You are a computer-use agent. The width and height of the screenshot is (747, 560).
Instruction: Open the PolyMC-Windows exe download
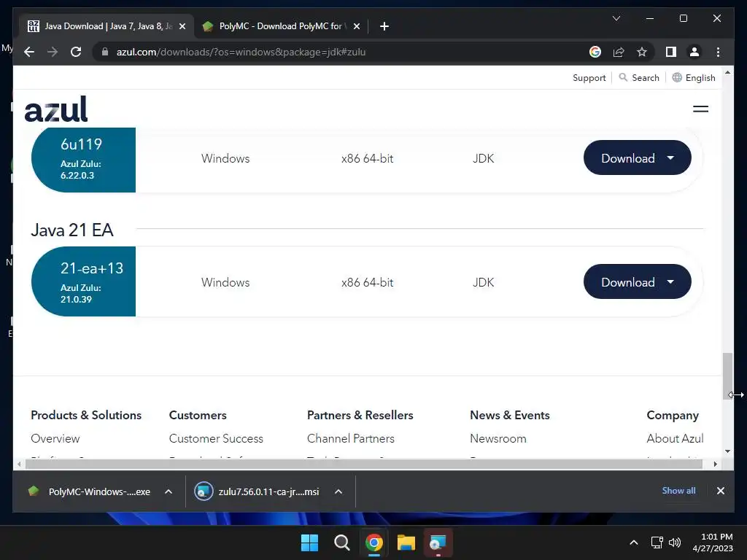point(90,491)
